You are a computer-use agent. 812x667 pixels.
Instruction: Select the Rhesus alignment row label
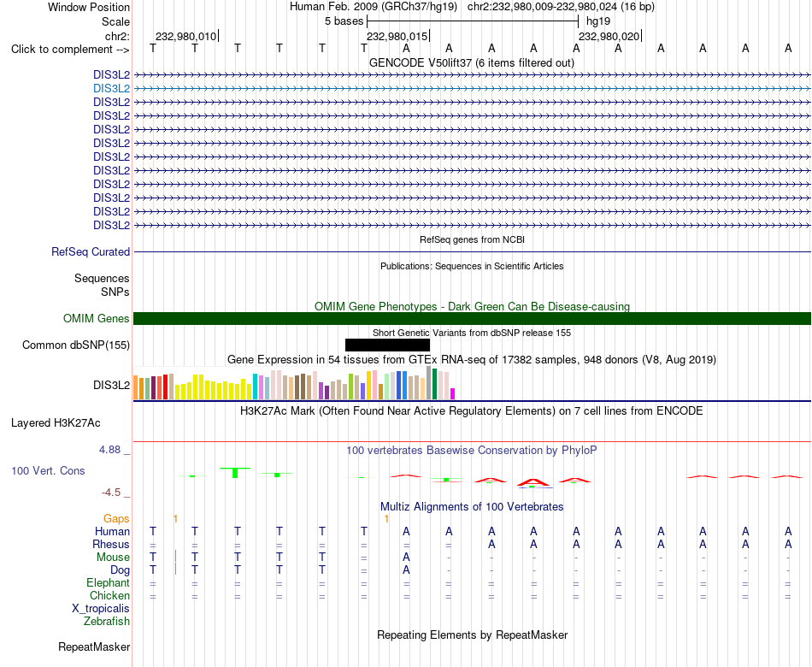111,544
